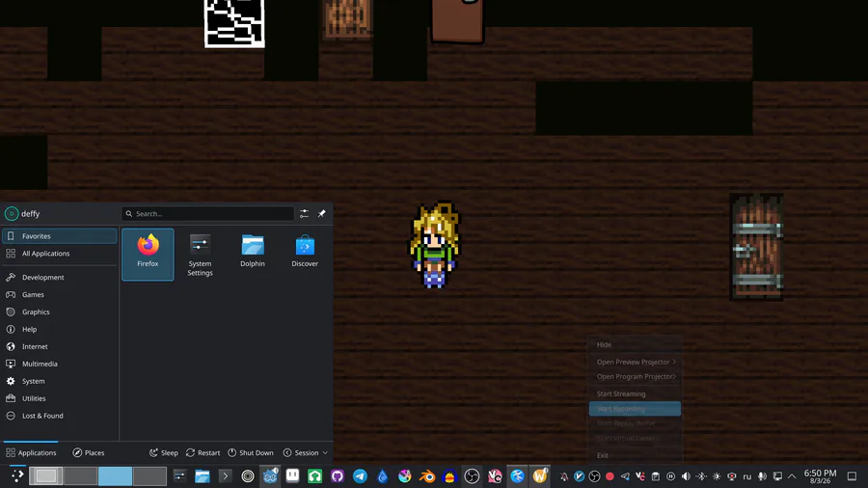Viewport: 868px width, 488px height.
Task: Choose Hide in the OBS tray menu
Action: [635, 344]
